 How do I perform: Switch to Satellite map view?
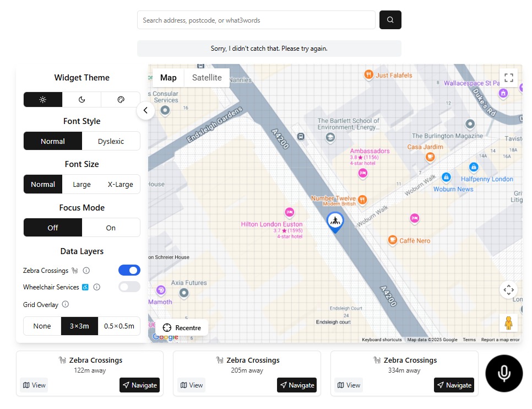click(207, 78)
